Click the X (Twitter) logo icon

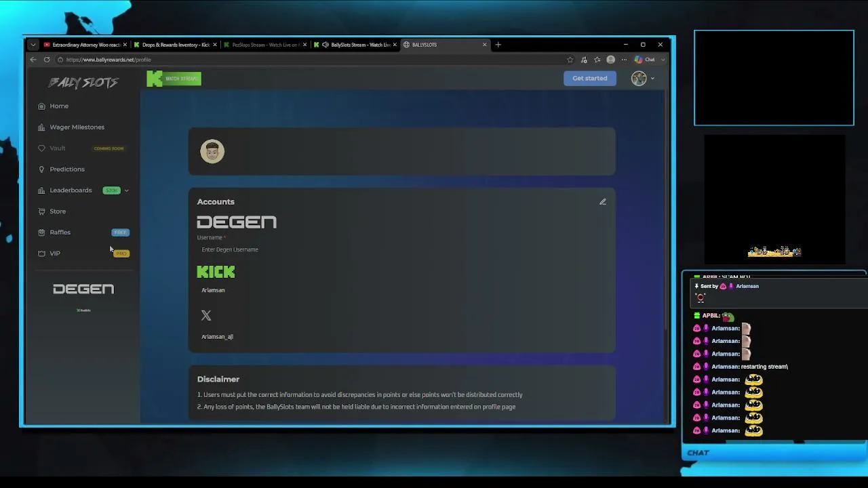point(206,315)
